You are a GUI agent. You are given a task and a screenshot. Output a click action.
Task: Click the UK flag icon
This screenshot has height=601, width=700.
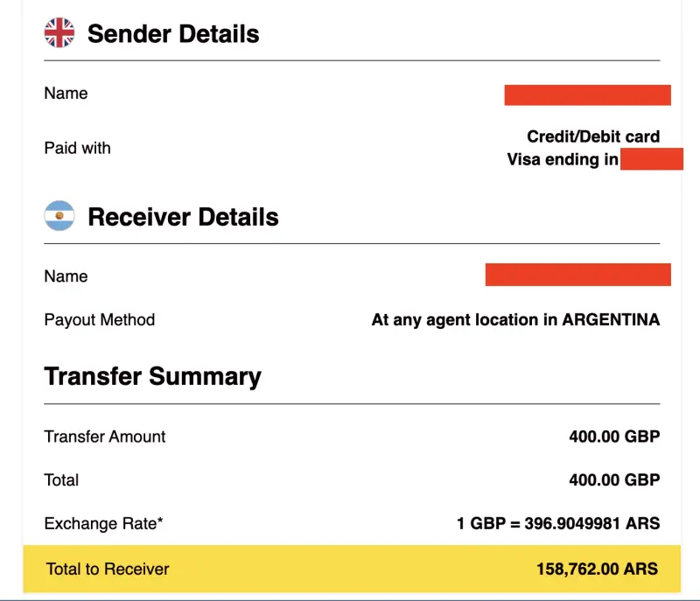click(x=59, y=32)
